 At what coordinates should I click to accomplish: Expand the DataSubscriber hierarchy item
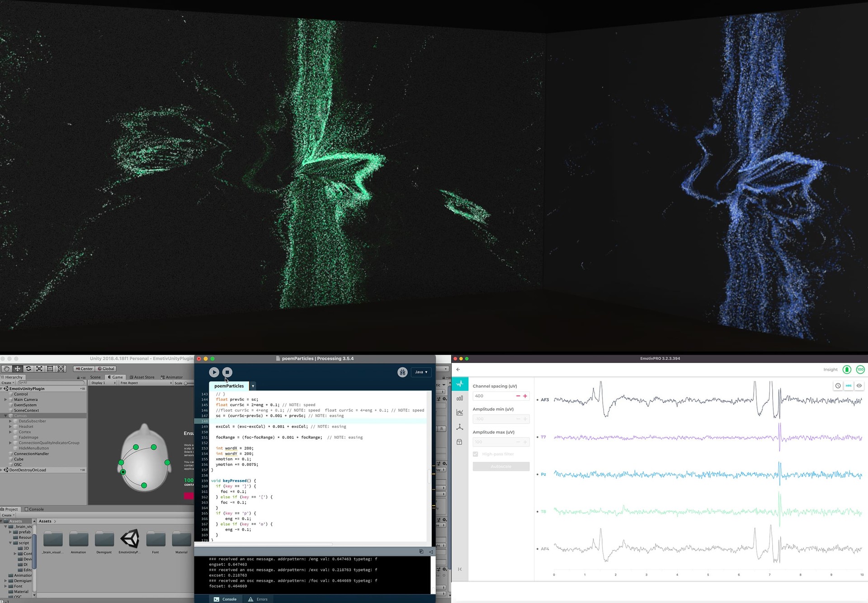[10, 421]
